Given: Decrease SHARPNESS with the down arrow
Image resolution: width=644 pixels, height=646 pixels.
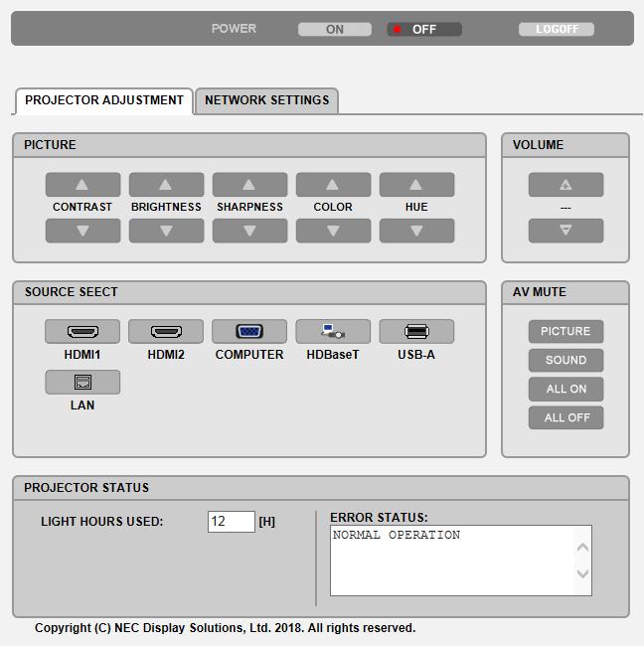Looking at the screenshot, I should pyautogui.click(x=249, y=231).
